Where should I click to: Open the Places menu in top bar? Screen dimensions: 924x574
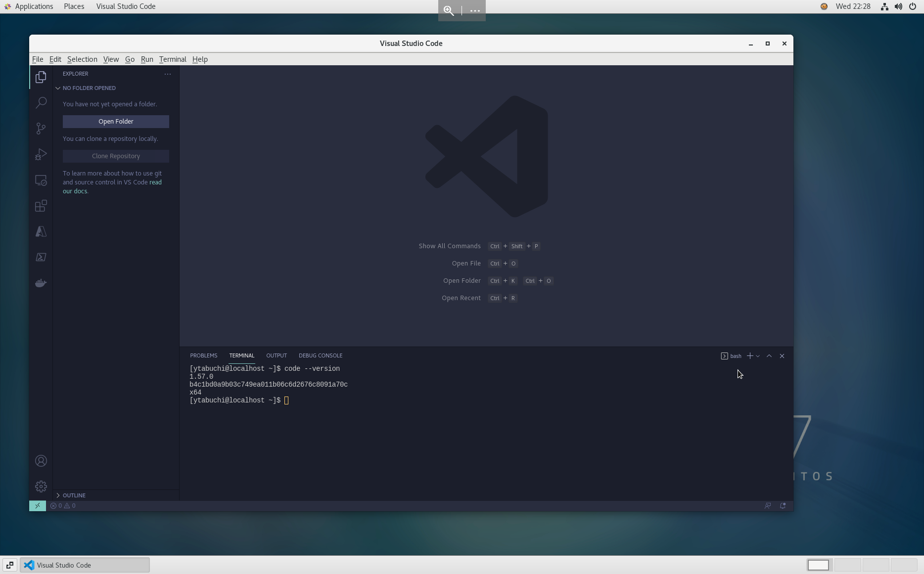(74, 6)
